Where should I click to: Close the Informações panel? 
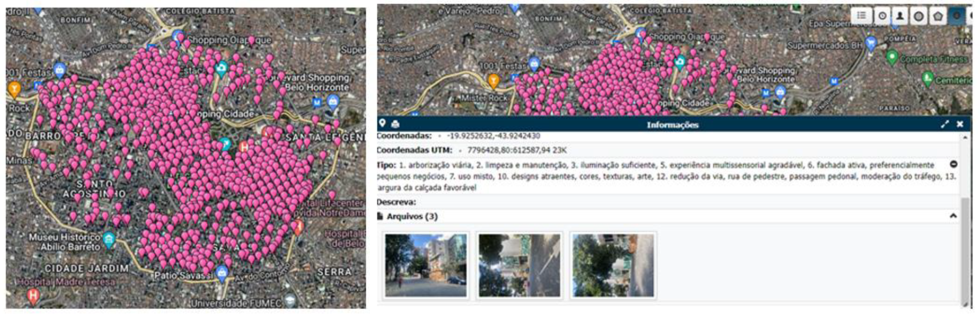tap(960, 124)
